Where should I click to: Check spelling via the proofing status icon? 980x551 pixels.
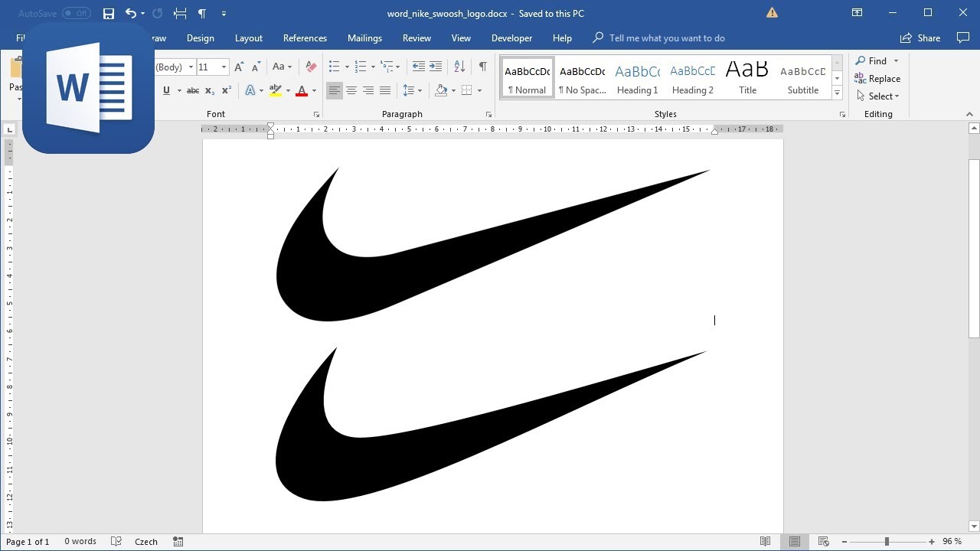pyautogui.click(x=116, y=541)
